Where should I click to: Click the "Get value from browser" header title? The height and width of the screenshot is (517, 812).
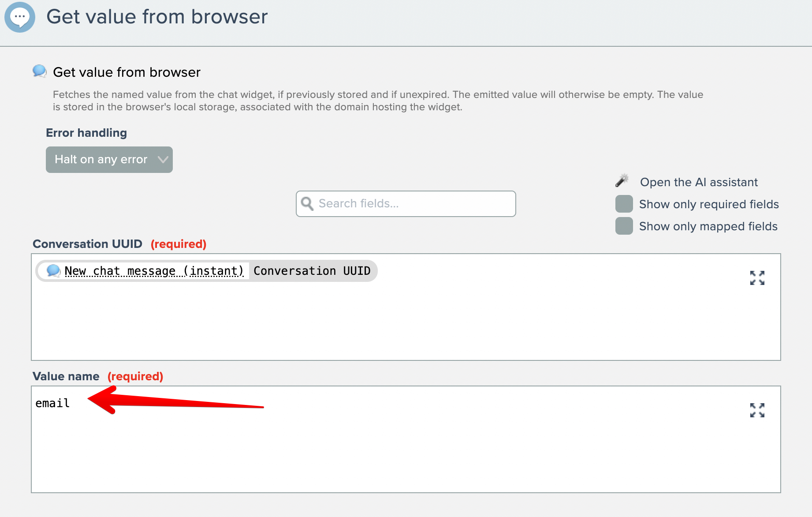[x=157, y=17]
